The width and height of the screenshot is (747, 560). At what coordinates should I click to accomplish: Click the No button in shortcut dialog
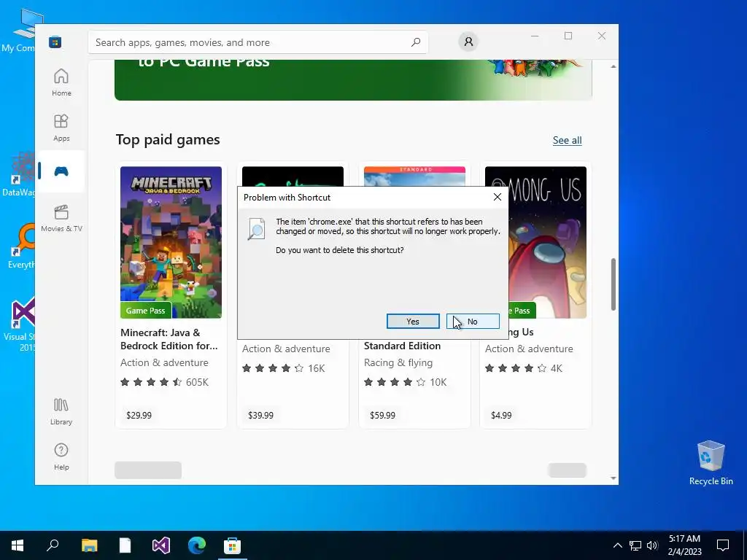tap(473, 322)
